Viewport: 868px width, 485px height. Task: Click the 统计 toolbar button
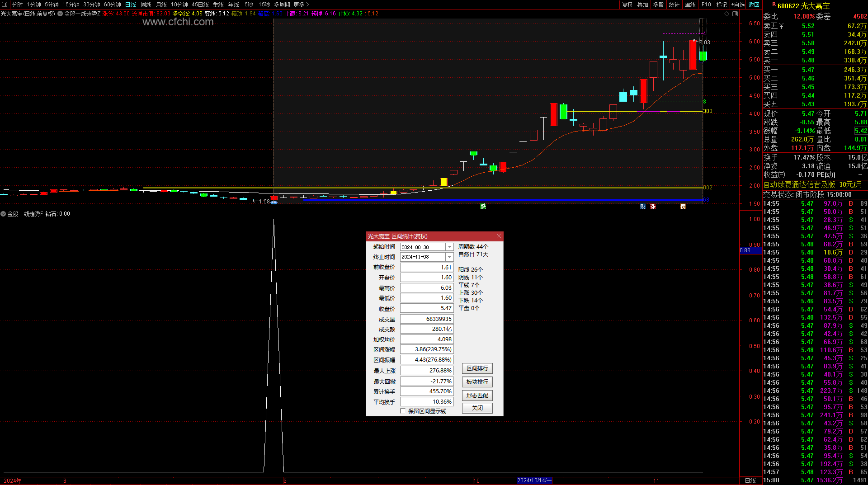click(674, 5)
